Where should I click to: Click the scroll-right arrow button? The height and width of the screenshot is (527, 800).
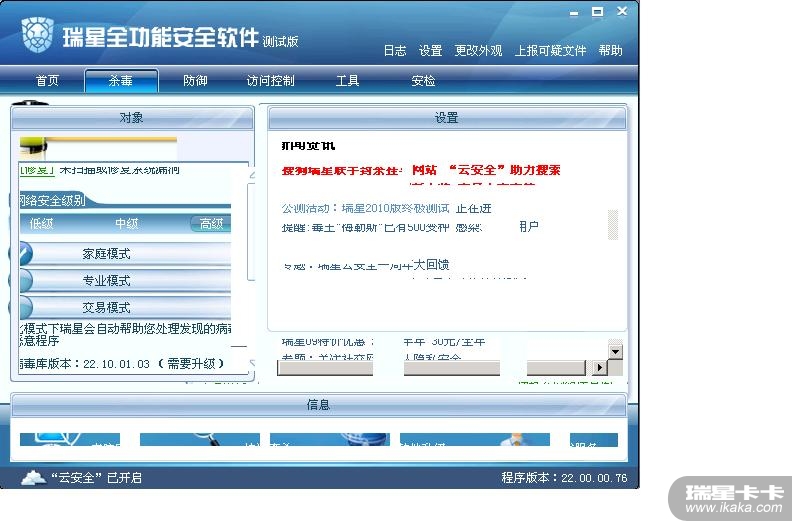(x=599, y=367)
